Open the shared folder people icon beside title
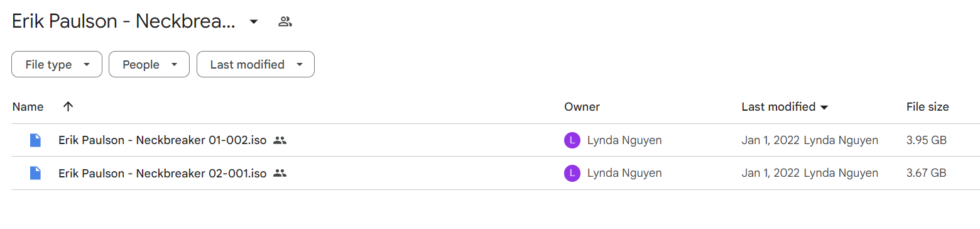 (285, 22)
